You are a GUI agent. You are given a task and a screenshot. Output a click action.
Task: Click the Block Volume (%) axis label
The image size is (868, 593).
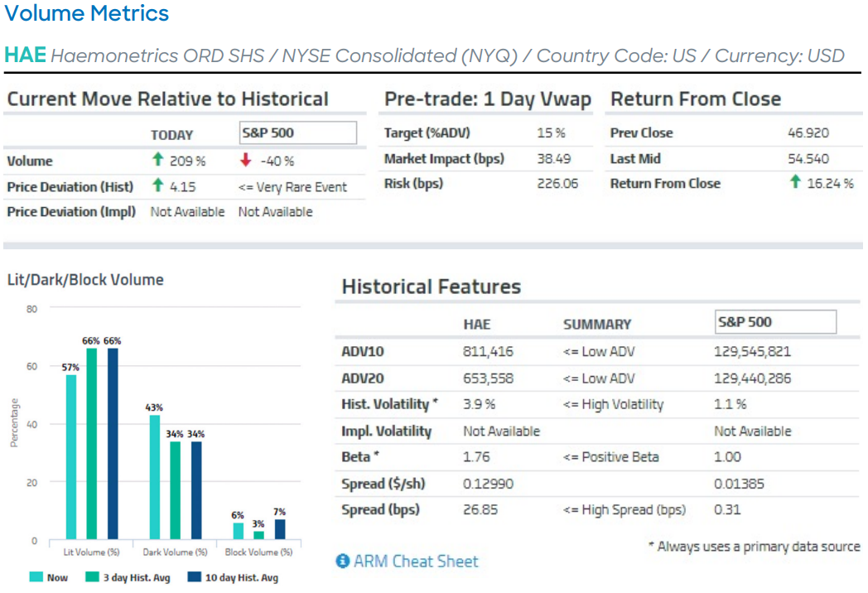pyautogui.click(x=258, y=552)
